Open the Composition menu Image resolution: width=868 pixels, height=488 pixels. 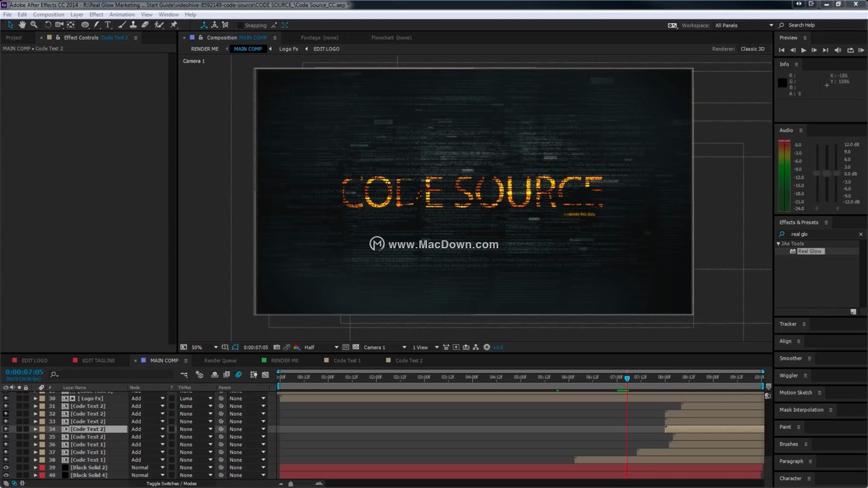tap(48, 15)
